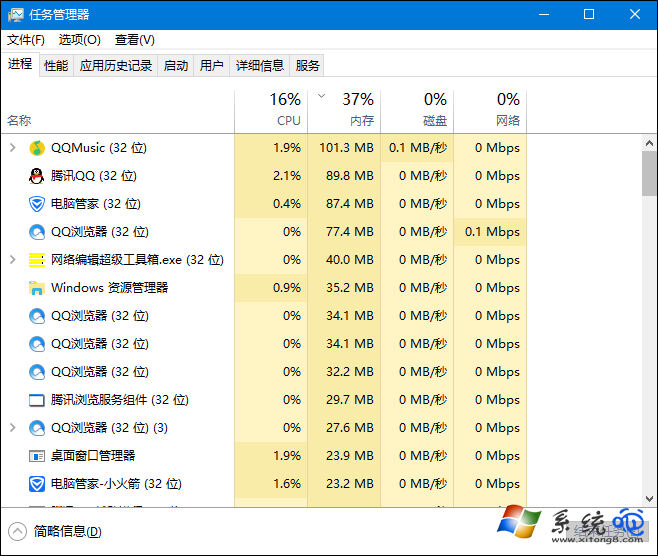Screen dimensions: 658x556
Task: Expand the QQMusic (32 位) process group
Action: pyautogui.click(x=13, y=148)
